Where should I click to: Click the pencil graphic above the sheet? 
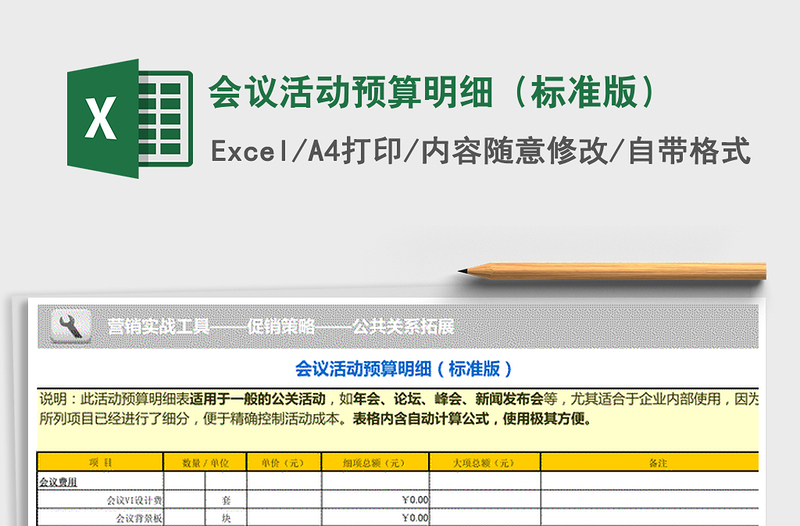612,270
